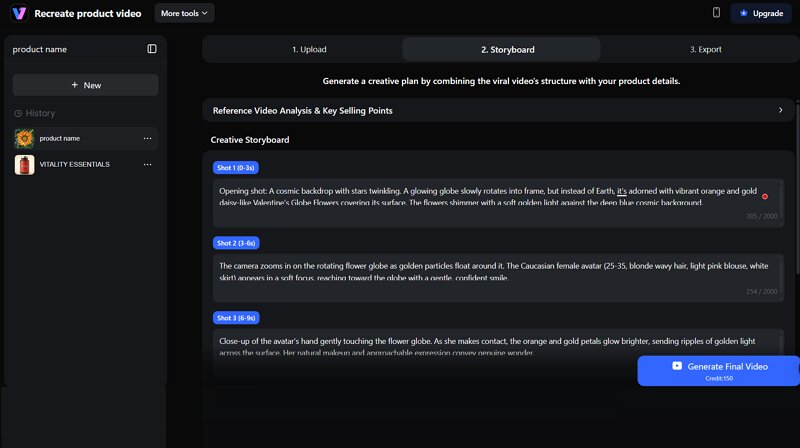Viewport: 800px width, 448px height.
Task: Click the History clock icon
Action: point(18,113)
